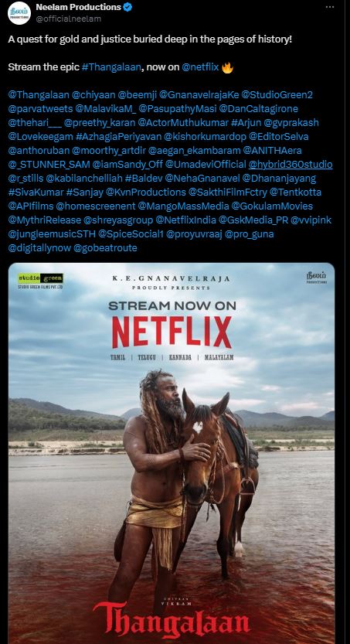Image resolution: width=350 pixels, height=644 pixels.
Task: Open the Thangalaan Netflix poster image
Action: (x=172, y=453)
